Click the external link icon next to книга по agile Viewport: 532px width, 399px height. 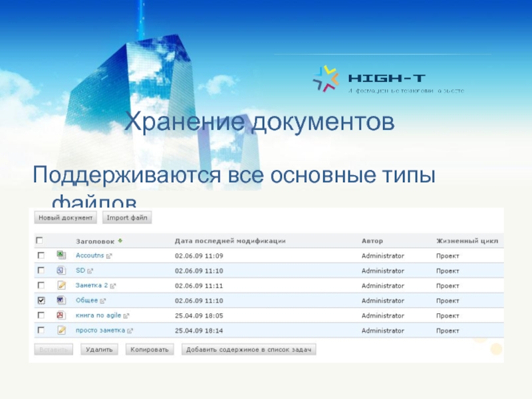click(x=126, y=316)
